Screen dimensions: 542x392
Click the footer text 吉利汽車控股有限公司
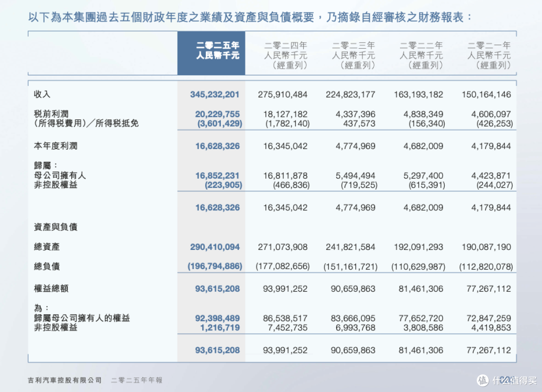coord(65,380)
